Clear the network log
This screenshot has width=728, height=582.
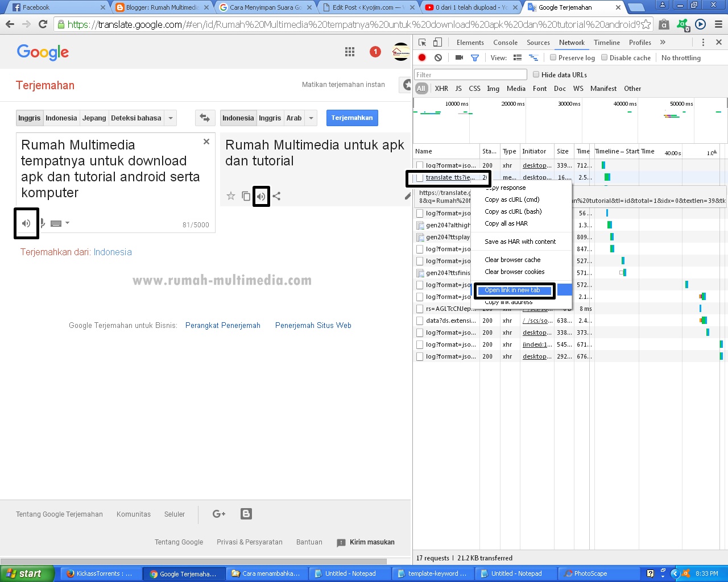pyautogui.click(x=438, y=57)
